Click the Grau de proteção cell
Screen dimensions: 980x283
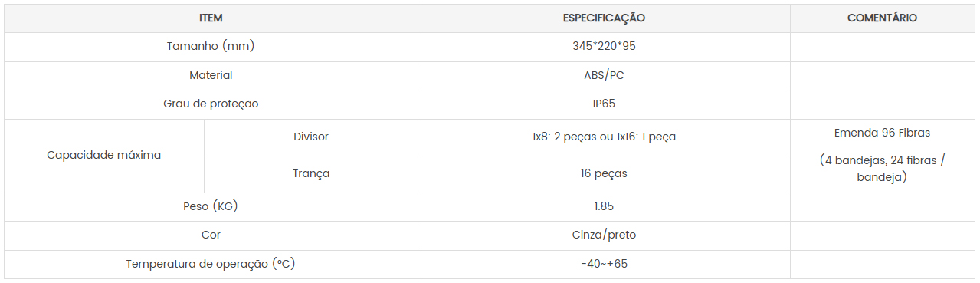coord(211,104)
